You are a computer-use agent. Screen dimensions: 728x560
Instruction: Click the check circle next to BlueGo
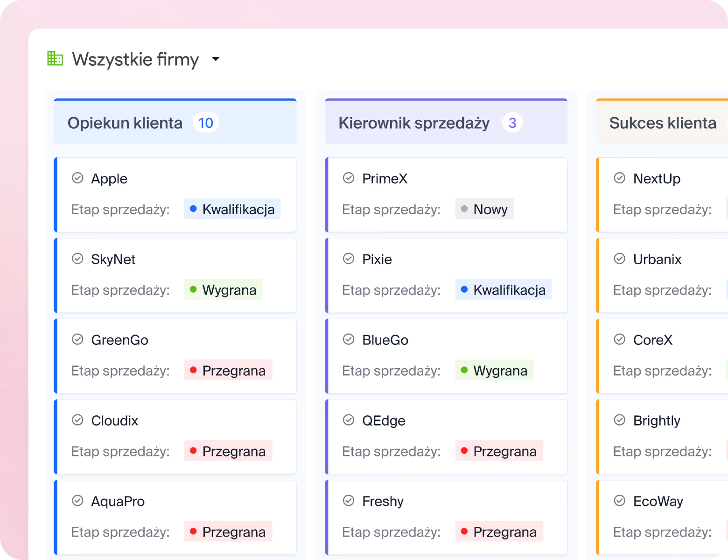tap(349, 339)
